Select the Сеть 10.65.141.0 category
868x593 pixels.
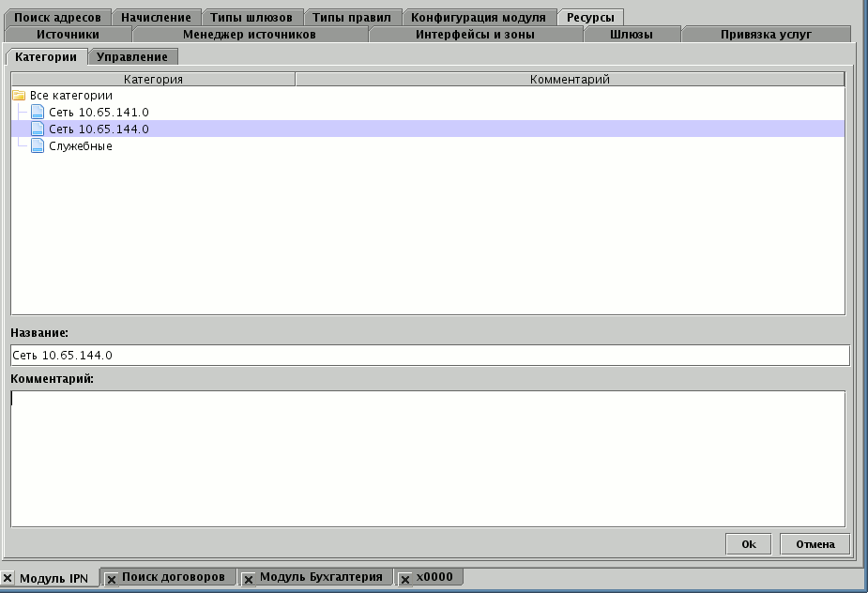(99, 113)
